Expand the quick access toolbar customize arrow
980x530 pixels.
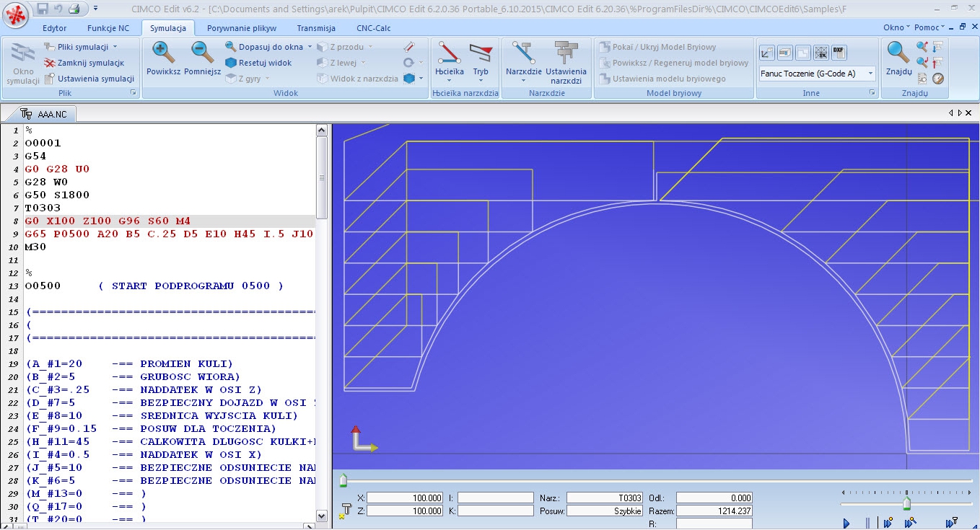[96, 8]
